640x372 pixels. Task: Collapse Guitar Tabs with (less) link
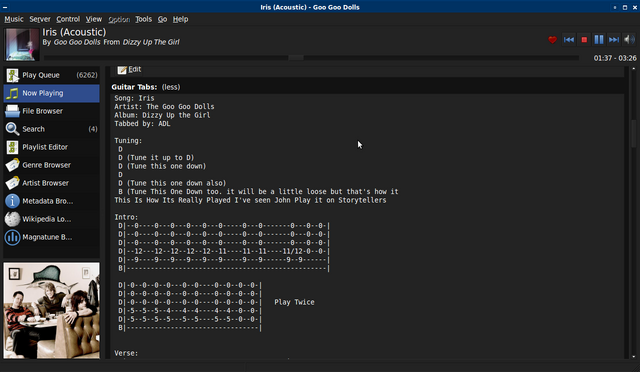click(x=171, y=87)
